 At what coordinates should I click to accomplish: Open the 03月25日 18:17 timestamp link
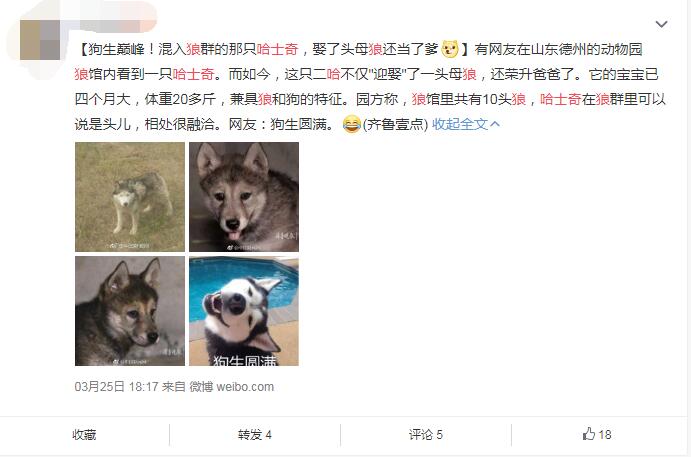(116, 387)
